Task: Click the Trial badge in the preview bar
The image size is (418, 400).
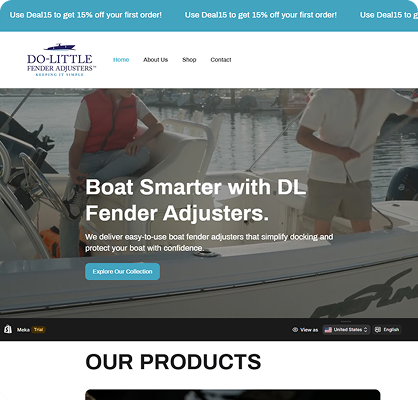Action: click(x=39, y=330)
